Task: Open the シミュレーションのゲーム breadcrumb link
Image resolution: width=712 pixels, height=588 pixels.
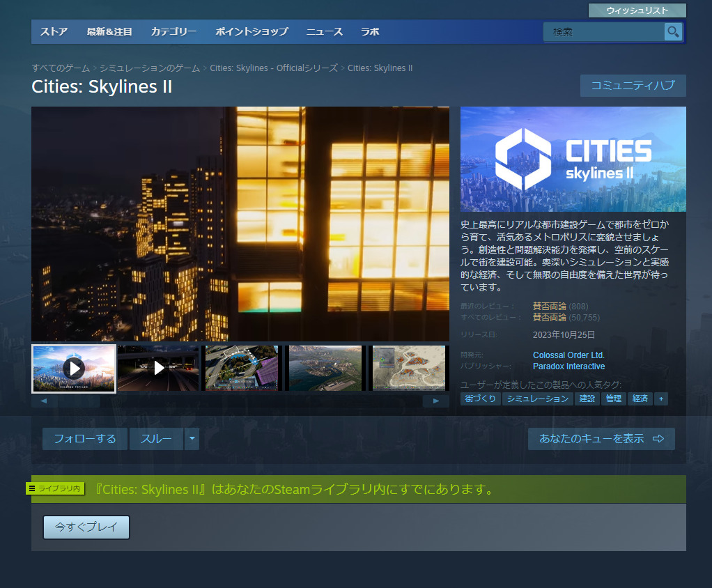Action: [x=150, y=68]
